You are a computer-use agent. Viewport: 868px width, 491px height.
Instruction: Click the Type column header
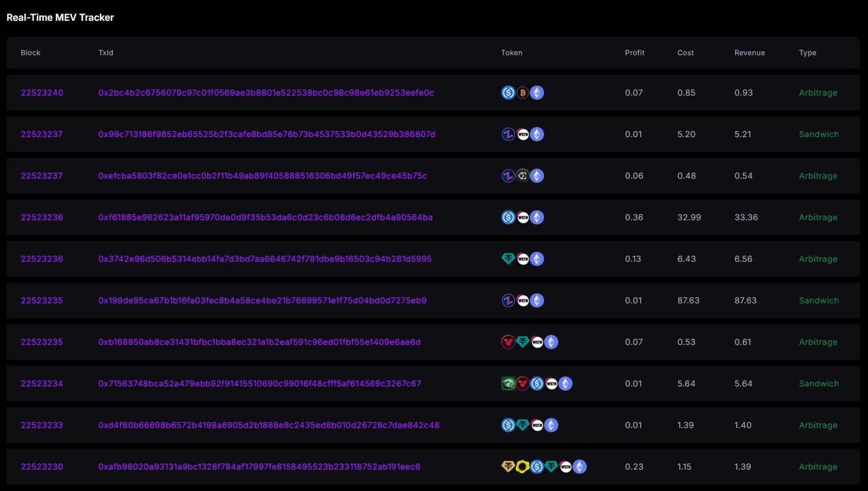(808, 53)
